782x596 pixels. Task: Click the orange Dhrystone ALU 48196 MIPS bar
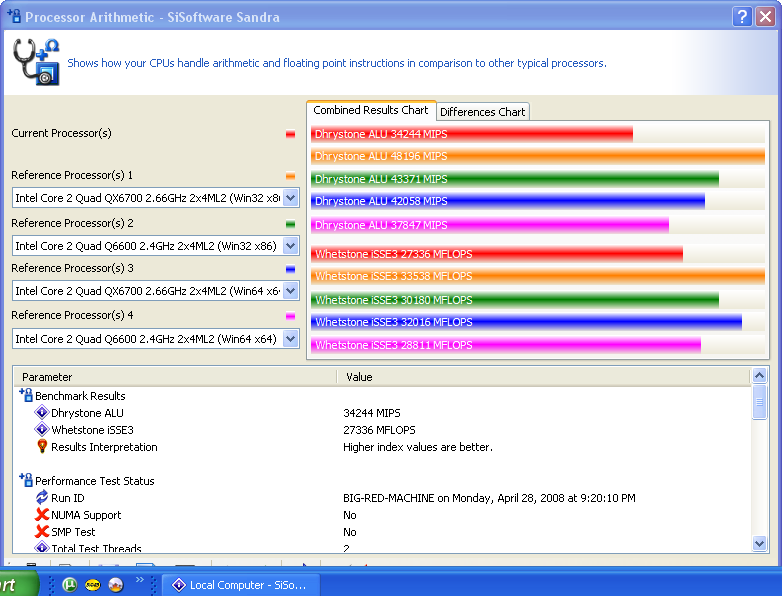tap(538, 156)
